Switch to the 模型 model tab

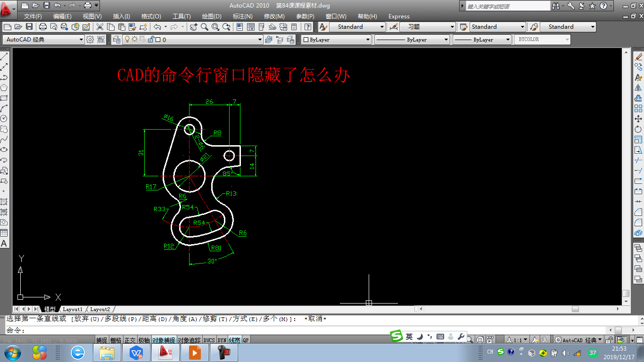(50, 309)
